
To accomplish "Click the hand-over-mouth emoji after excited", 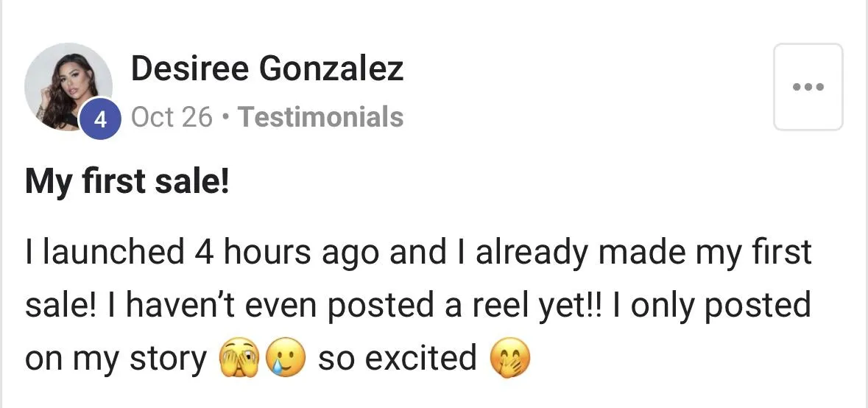I will coord(510,359).
